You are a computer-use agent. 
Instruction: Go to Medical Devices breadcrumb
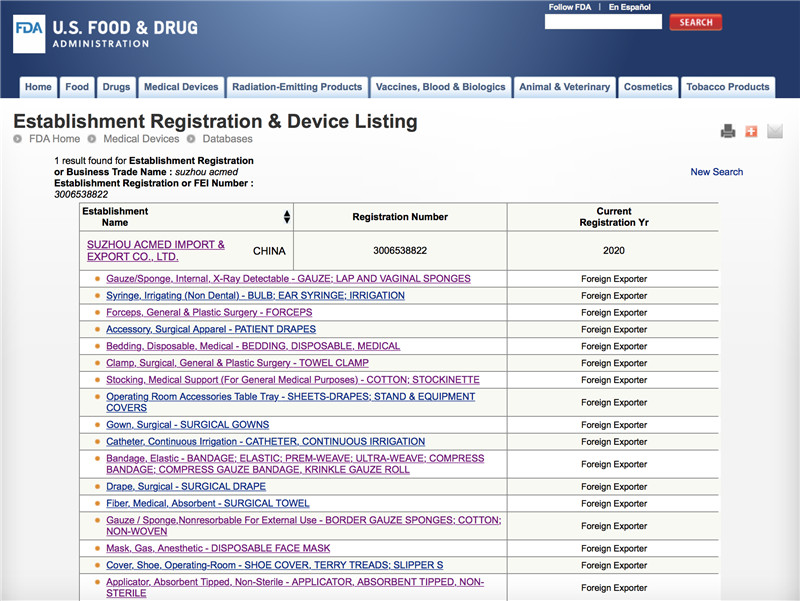(x=141, y=139)
